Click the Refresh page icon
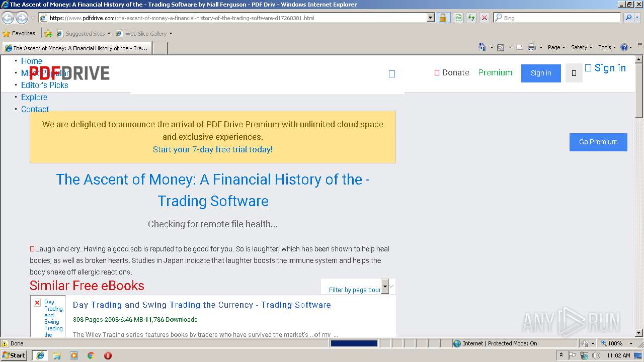Screen dimensions: 644x362 click(471, 18)
